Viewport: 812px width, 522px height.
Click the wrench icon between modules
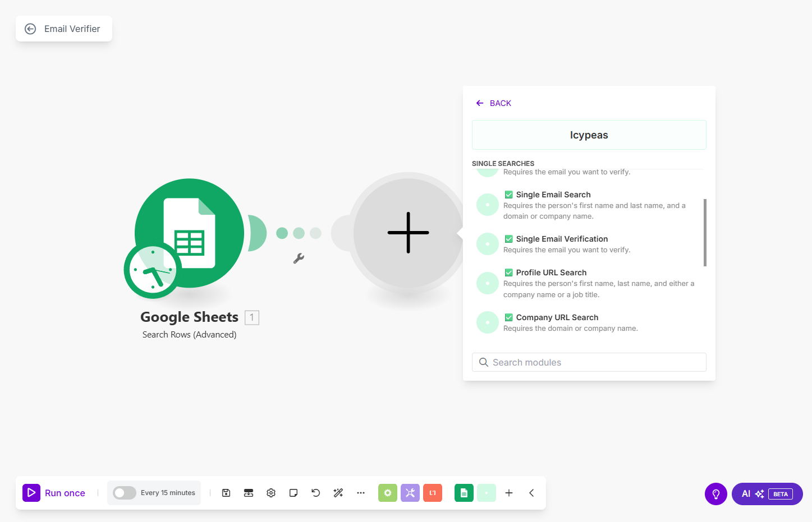[299, 258]
